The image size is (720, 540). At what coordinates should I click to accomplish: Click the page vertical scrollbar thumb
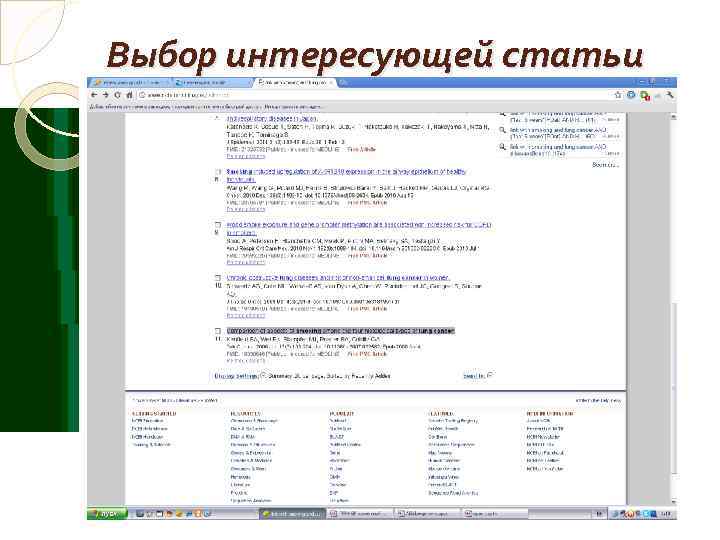coord(674,388)
